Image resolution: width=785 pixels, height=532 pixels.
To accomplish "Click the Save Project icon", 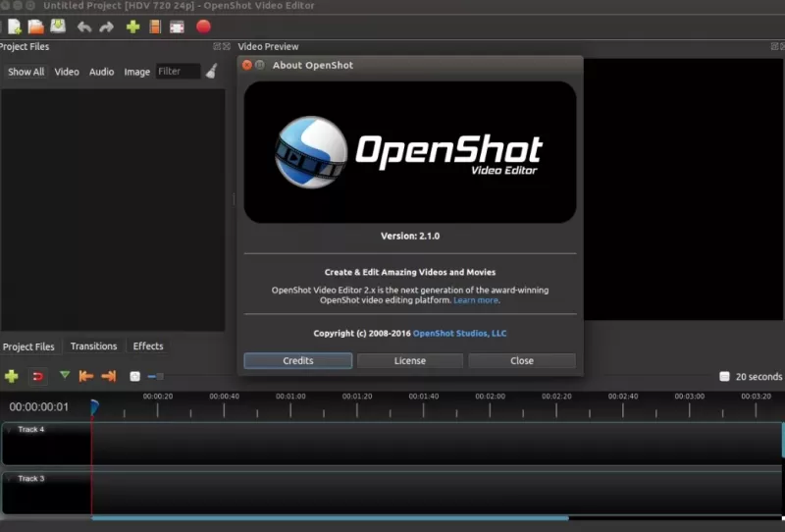I will coord(58,27).
